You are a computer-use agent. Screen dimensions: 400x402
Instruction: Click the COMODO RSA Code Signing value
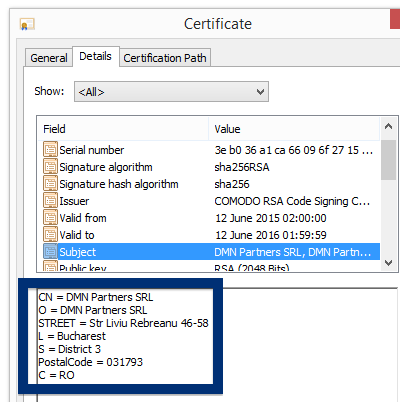click(x=292, y=201)
